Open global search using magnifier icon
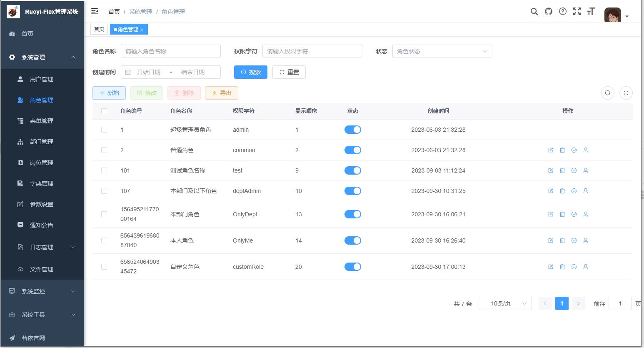This screenshot has height=348, width=644. pos(534,12)
